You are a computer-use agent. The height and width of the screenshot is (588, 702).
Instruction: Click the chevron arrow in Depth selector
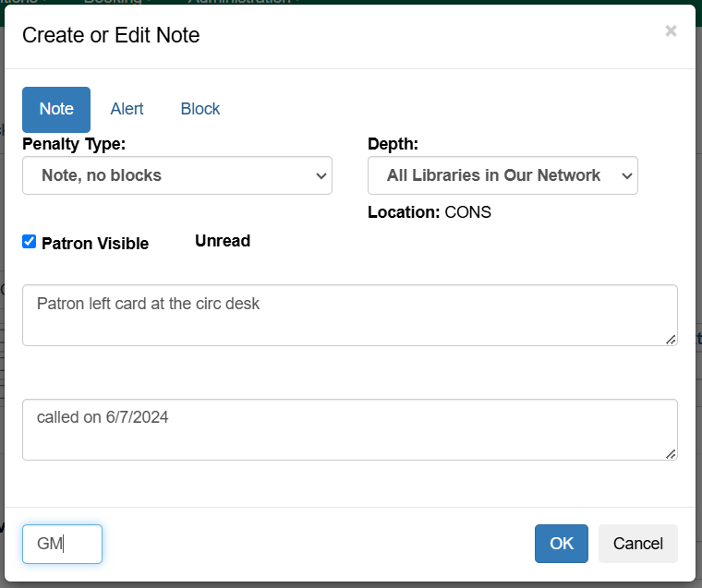[626, 175]
